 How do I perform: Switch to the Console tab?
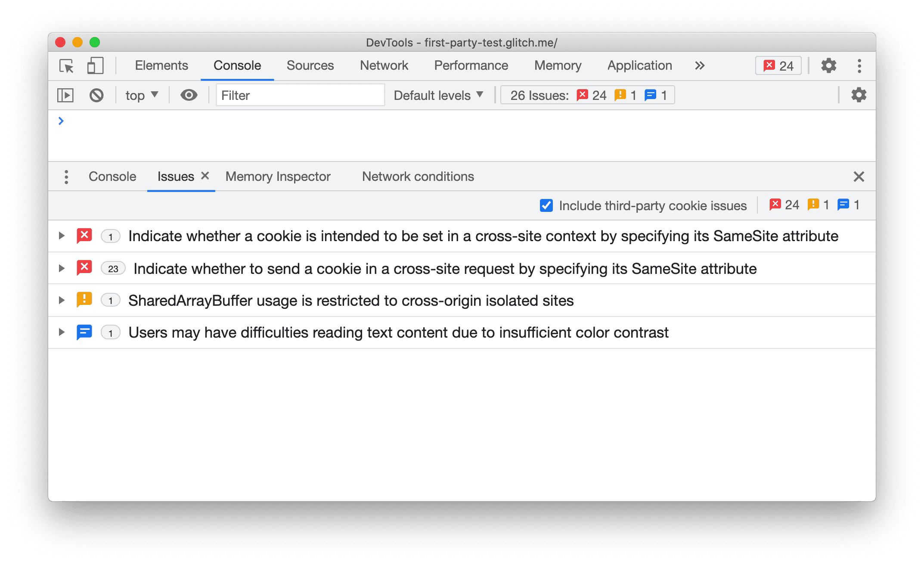(114, 176)
